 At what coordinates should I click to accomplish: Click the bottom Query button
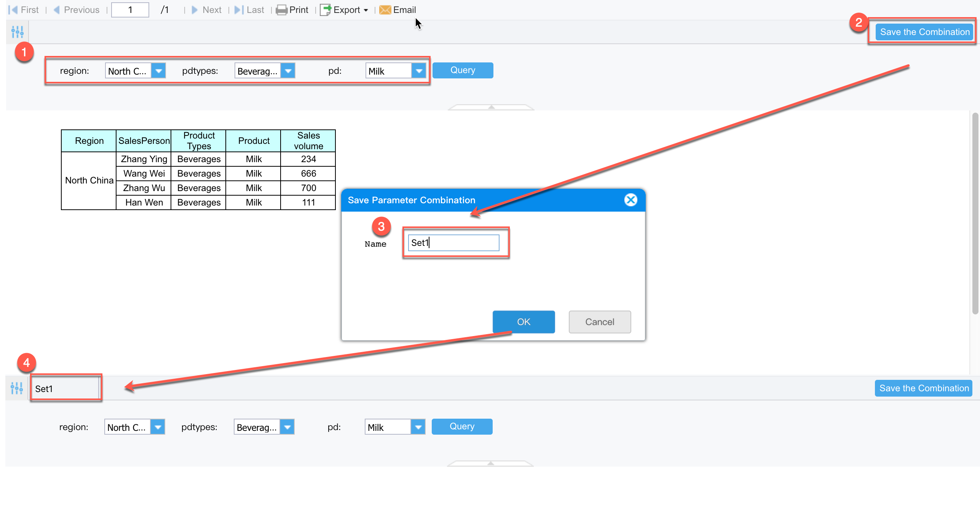pos(462,427)
